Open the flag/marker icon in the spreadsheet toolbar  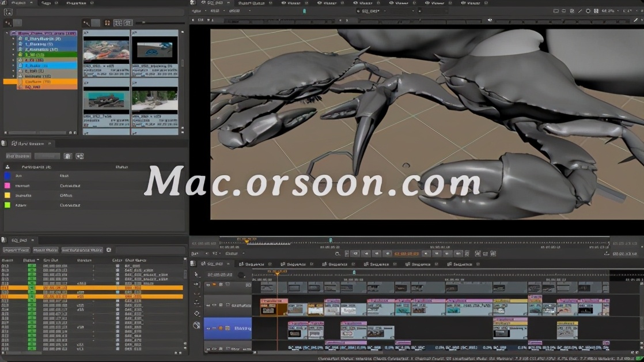(109, 250)
